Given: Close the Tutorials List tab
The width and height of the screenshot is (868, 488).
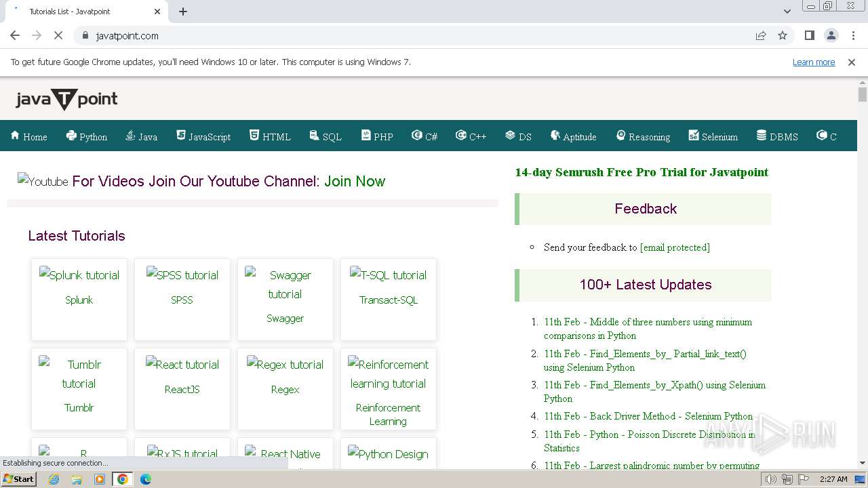Looking at the screenshot, I should (157, 12).
